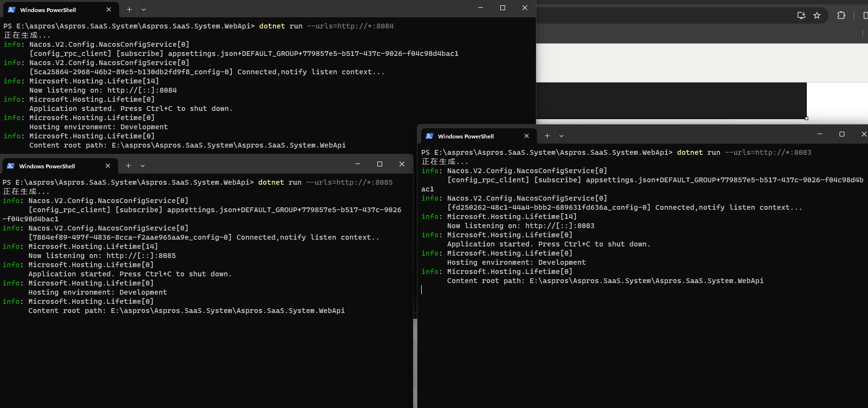The image size is (868, 408).
Task: Click 'Hosting environment: Development' in 8083 window
Action: (x=517, y=262)
